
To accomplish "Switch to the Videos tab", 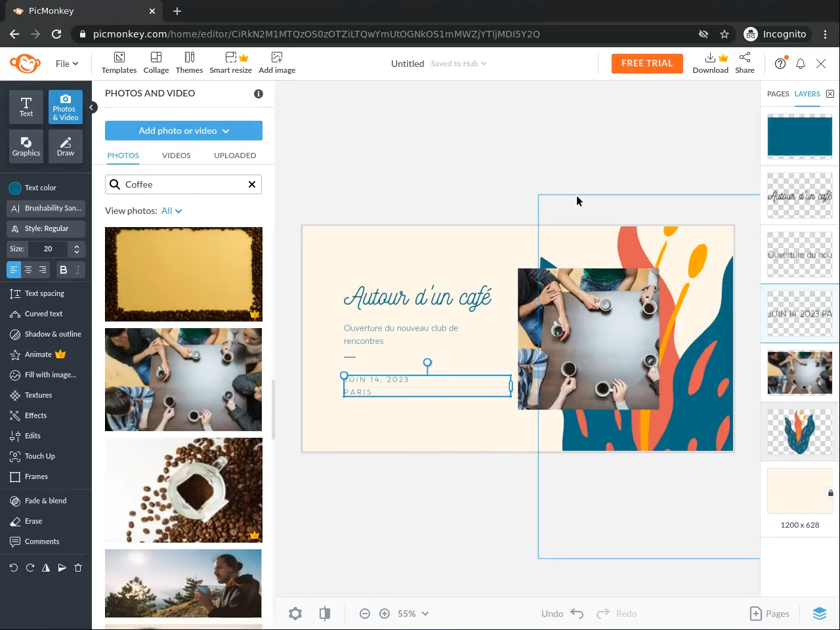I will 176,156.
